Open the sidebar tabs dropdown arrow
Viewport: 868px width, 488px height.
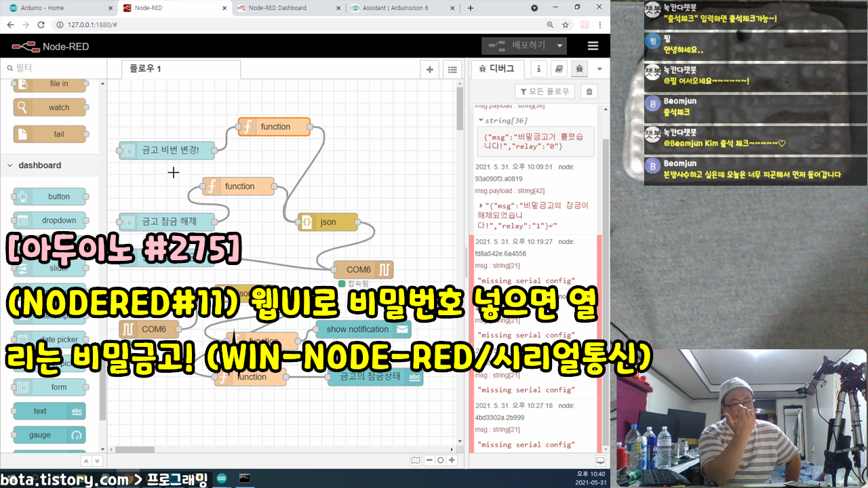(599, 69)
